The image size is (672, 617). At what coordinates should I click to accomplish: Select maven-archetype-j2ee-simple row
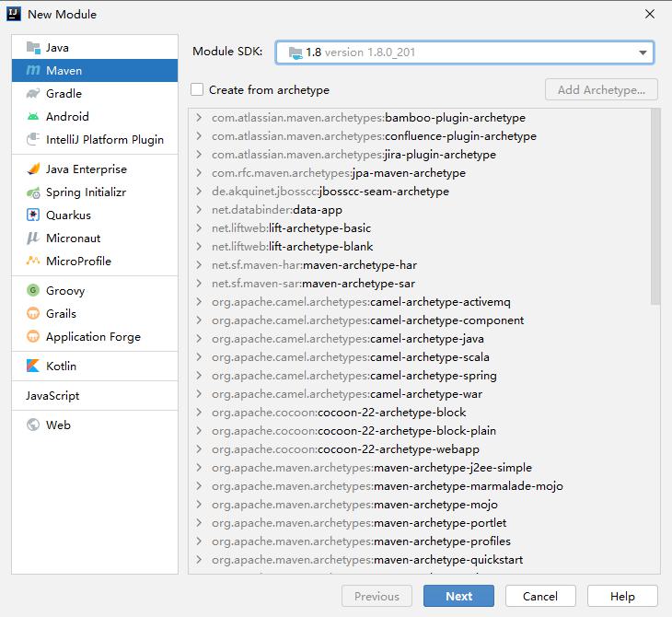[420, 468]
